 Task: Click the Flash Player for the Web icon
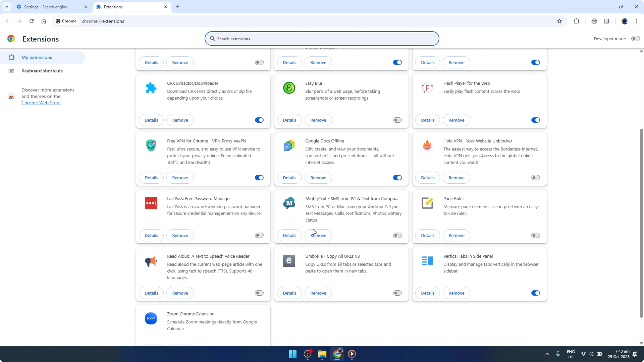[427, 88]
